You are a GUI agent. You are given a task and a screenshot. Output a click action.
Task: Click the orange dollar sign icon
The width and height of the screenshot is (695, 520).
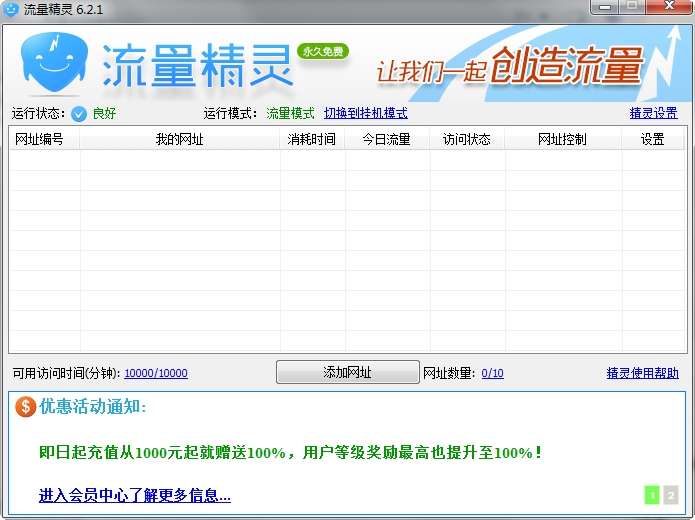(25, 406)
